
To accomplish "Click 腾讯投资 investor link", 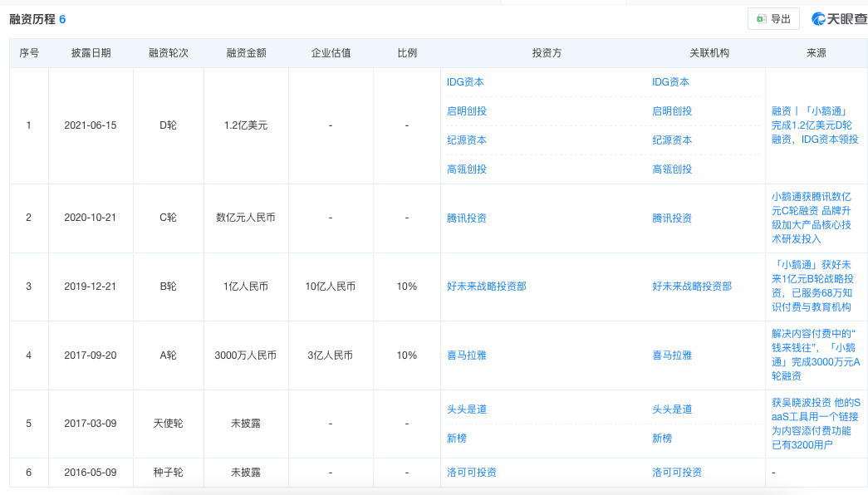I will [x=467, y=218].
